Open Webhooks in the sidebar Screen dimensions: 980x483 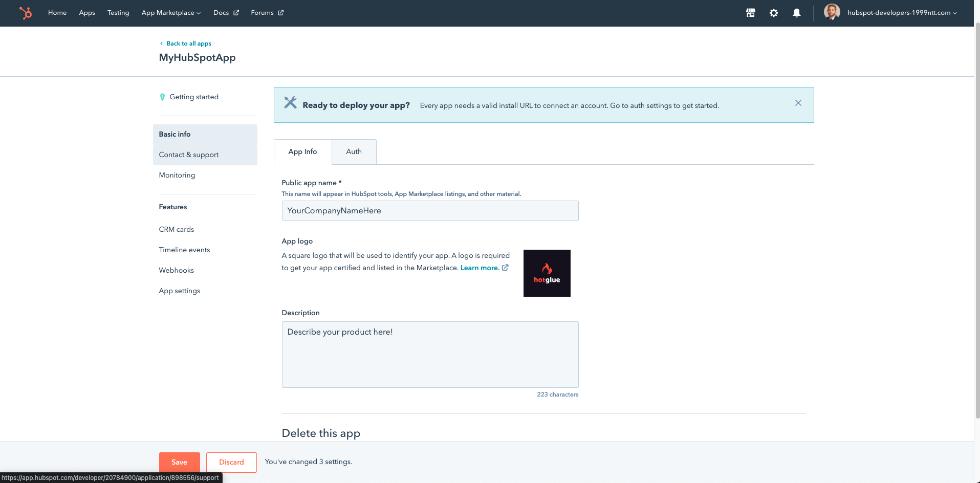click(x=177, y=271)
